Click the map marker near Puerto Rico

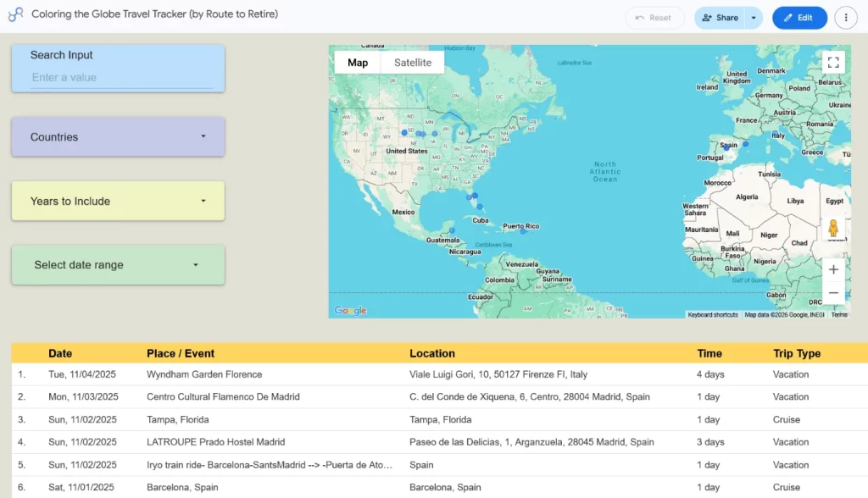(x=522, y=230)
